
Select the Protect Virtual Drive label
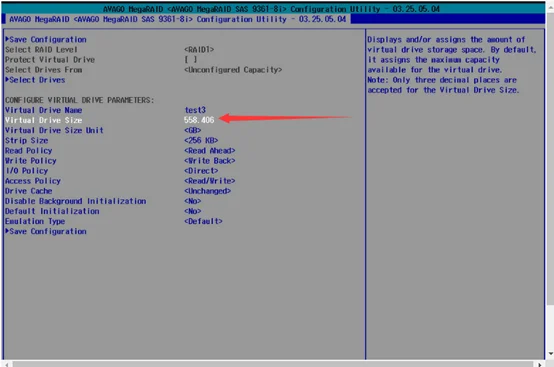[50, 60]
